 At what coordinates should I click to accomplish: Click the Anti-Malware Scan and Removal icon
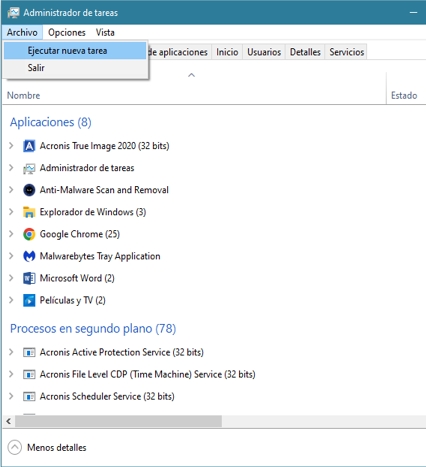pos(29,190)
